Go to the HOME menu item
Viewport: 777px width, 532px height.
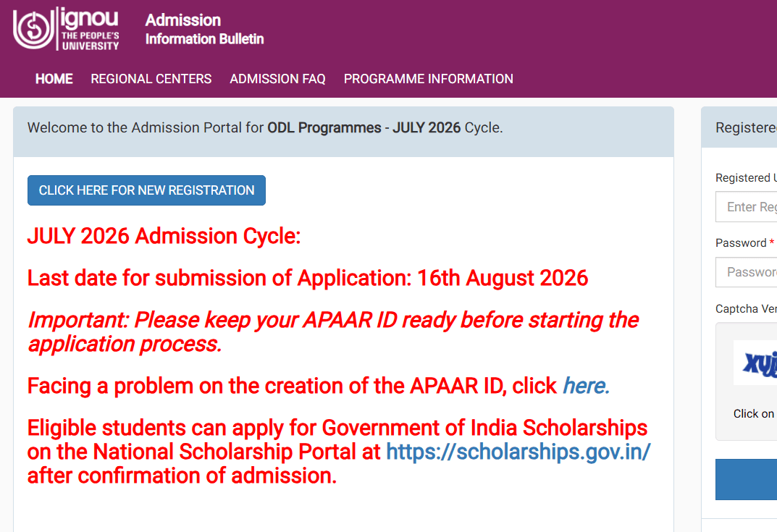tap(54, 79)
